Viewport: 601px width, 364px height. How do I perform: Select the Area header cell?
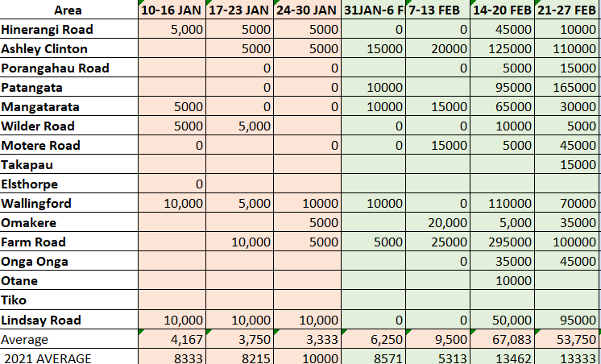(x=68, y=10)
